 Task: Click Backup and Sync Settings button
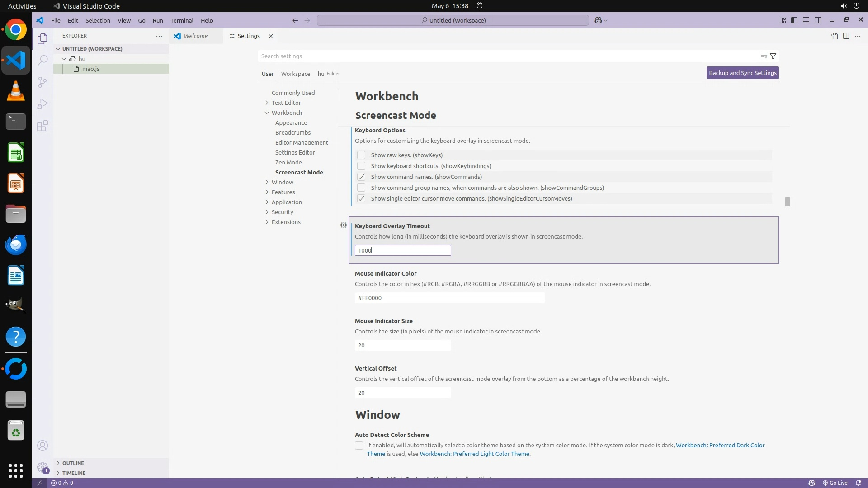tap(742, 73)
